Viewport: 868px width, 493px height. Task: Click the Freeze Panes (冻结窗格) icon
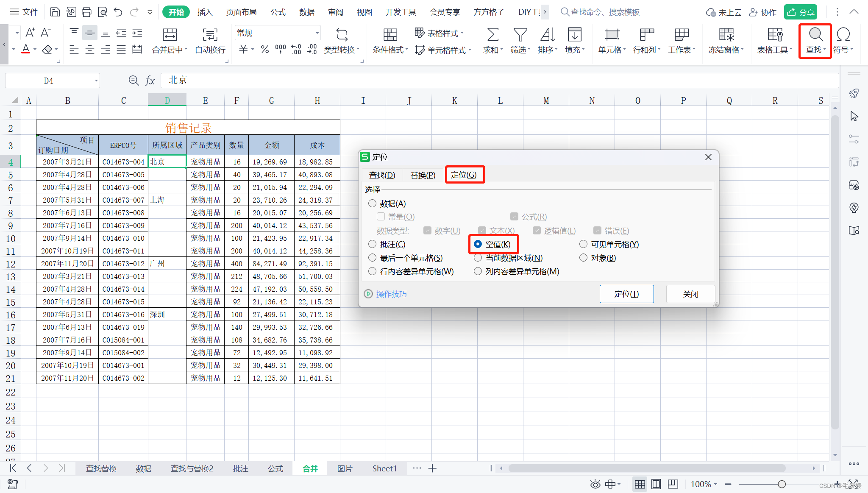tap(726, 35)
